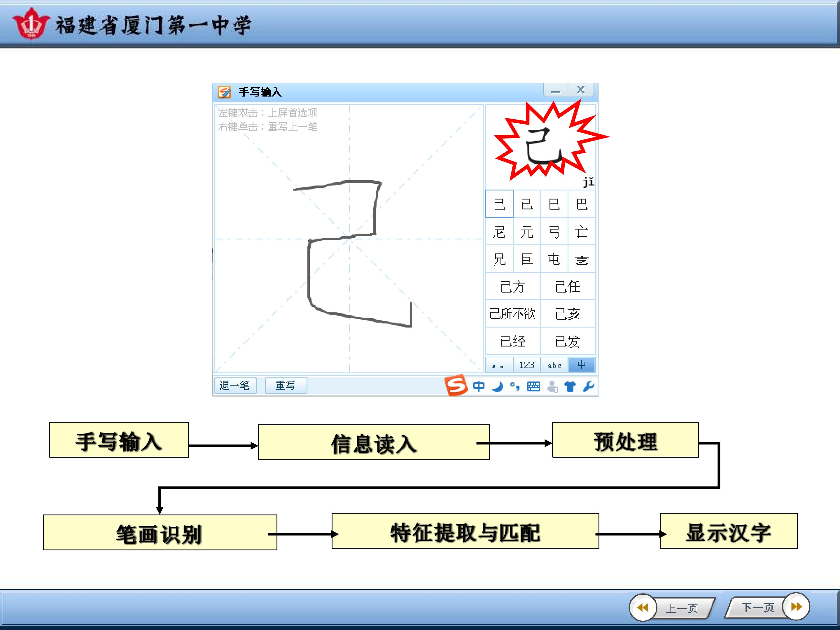
Task: Toggle the crescent moon half-width icon
Action: point(497,387)
